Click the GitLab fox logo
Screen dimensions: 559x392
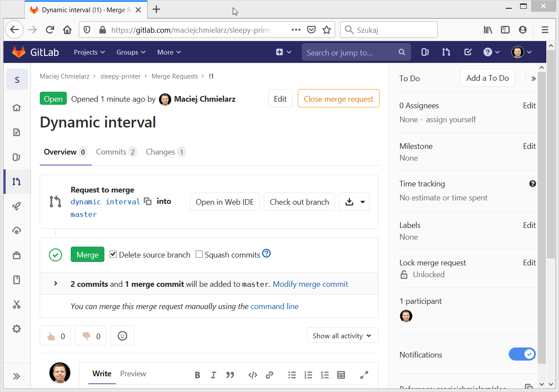click(19, 52)
